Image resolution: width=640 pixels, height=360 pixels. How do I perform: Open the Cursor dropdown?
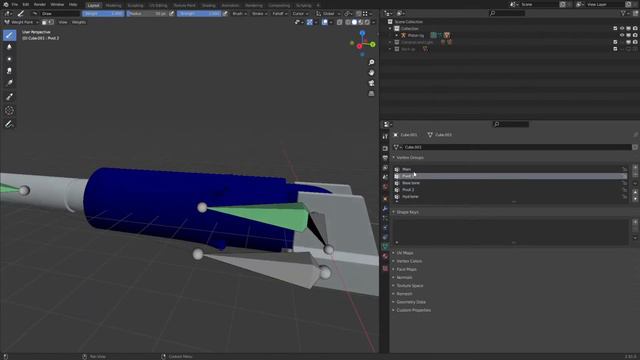pyautogui.click(x=300, y=13)
